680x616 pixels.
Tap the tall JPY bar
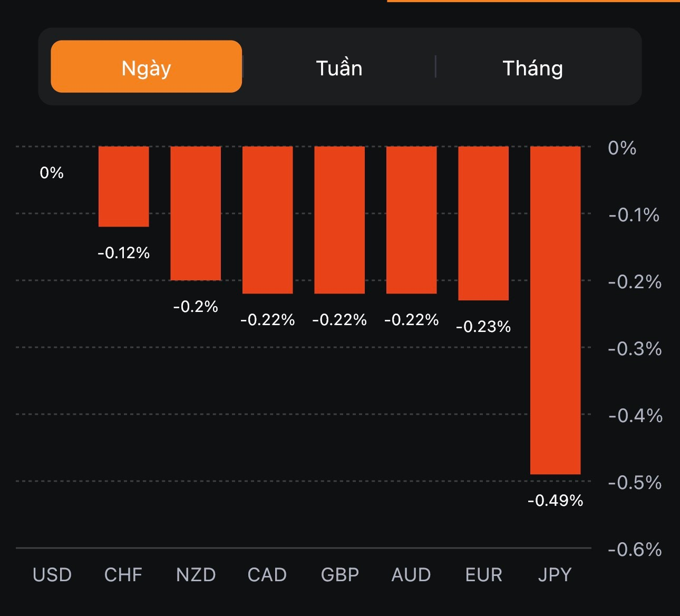pyautogui.click(x=555, y=310)
